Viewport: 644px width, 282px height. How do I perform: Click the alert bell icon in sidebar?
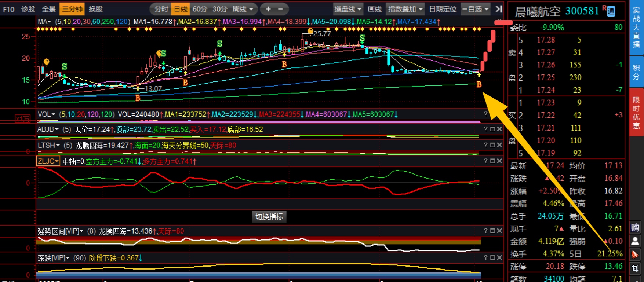coord(635,254)
